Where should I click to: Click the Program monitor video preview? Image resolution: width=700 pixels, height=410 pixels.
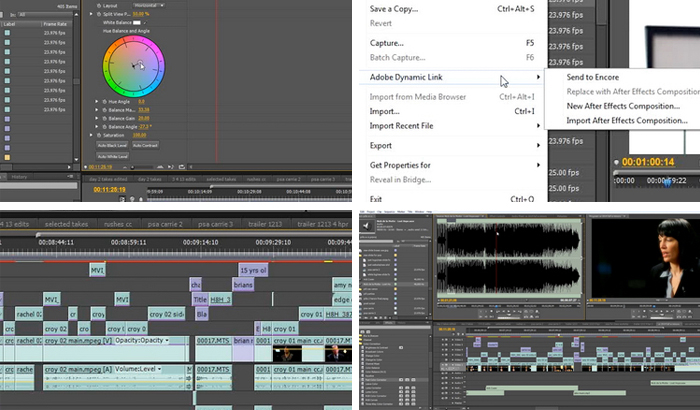644,258
